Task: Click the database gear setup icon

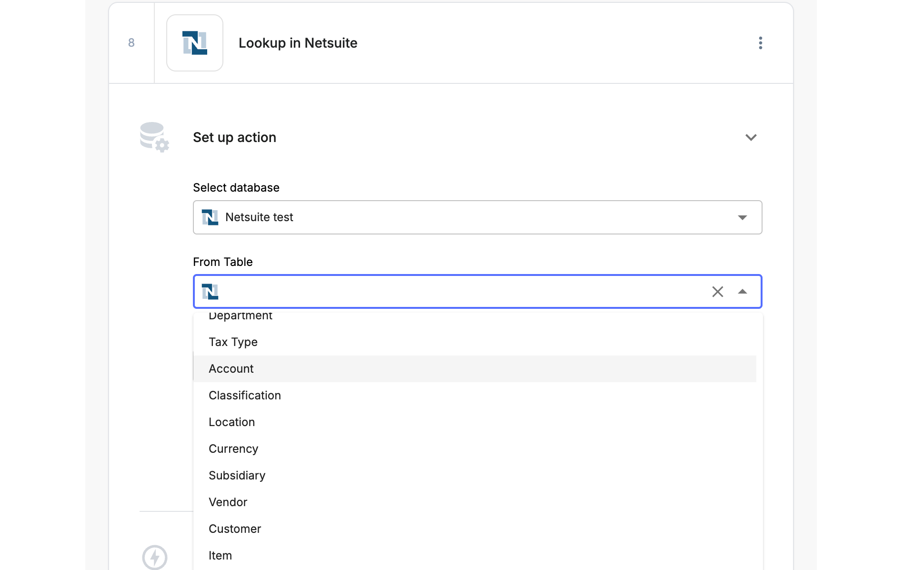Action: (x=154, y=137)
